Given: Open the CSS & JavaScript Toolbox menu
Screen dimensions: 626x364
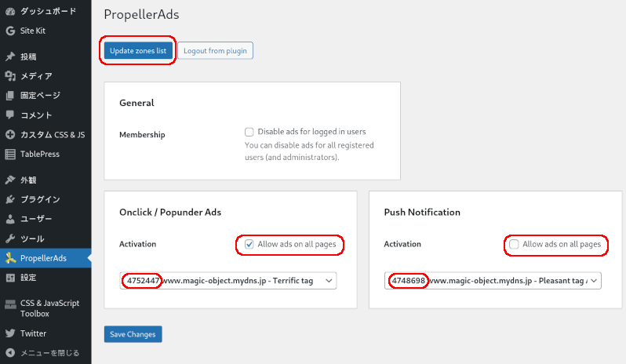Looking at the screenshot, I should pyautogui.click(x=45, y=308).
